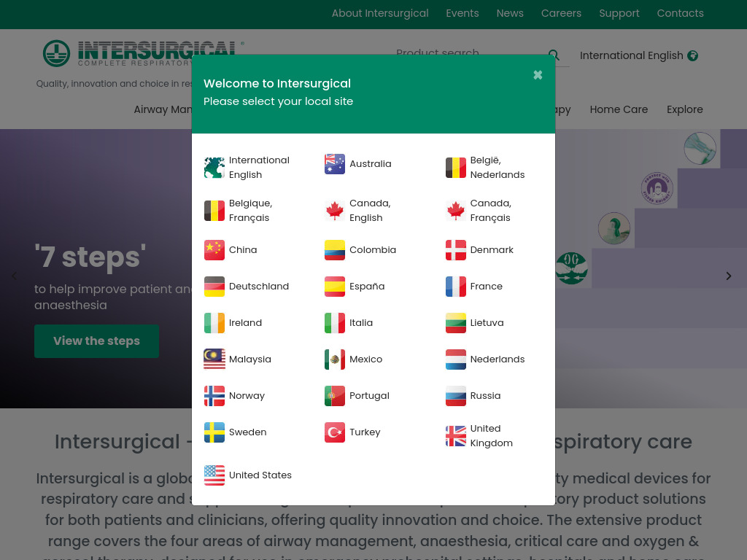Click the Mexico flag icon
Image resolution: width=747 pixels, height=560 pixels.
coord(335,359)
